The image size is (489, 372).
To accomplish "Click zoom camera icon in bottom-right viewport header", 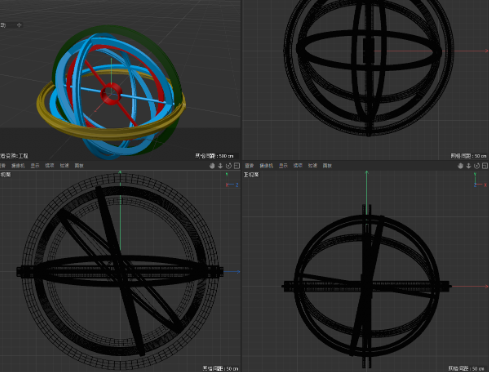I will click(469, 166).
